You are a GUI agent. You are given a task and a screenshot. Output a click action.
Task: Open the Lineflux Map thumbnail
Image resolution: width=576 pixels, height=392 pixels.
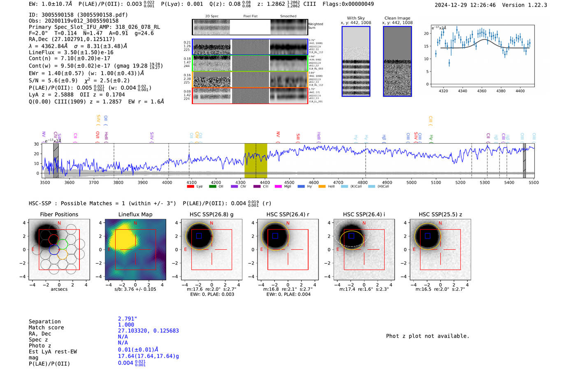click(x=135, y=250)
